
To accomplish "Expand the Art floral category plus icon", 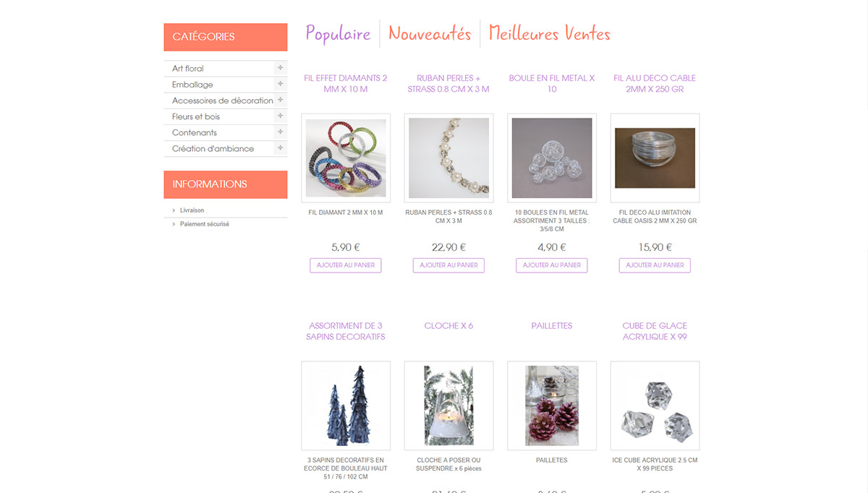I will [280, 68].
